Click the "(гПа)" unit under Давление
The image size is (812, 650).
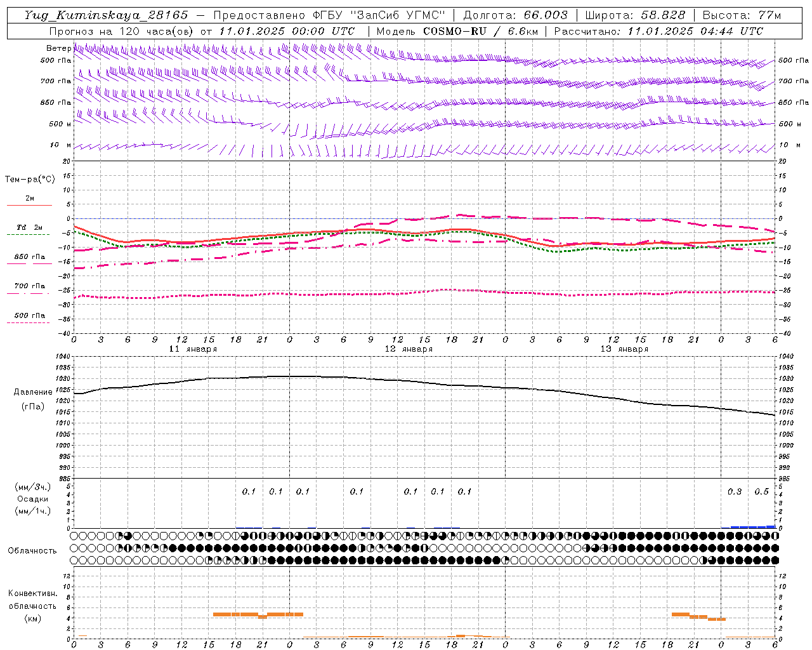[x=33, y=407]
